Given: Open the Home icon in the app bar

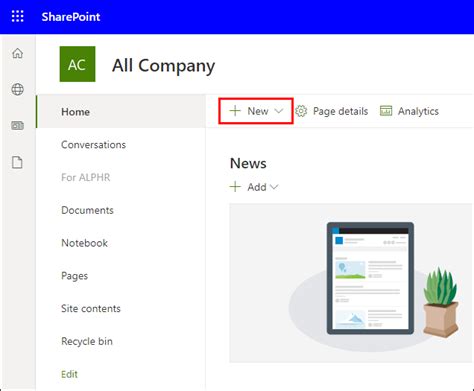Looking at the screenshot, I should pos(17,53).
